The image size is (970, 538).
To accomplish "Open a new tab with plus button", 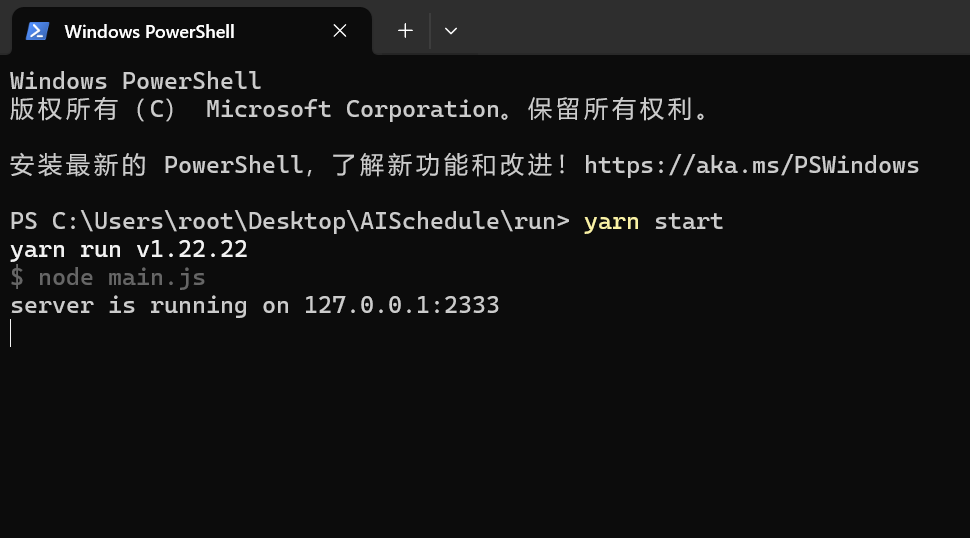I will (405, 31).
